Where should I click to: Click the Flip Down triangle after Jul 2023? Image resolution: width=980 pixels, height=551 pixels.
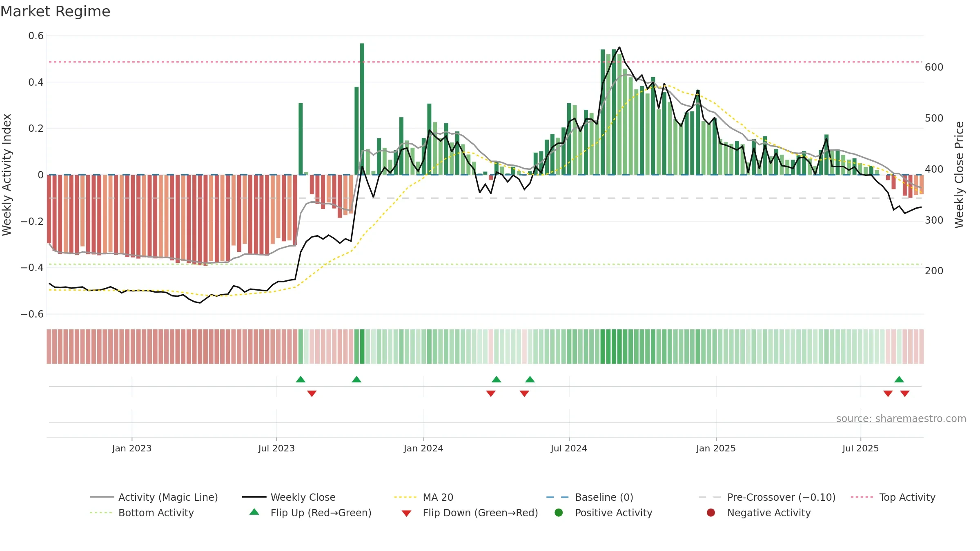click(312, 393)
